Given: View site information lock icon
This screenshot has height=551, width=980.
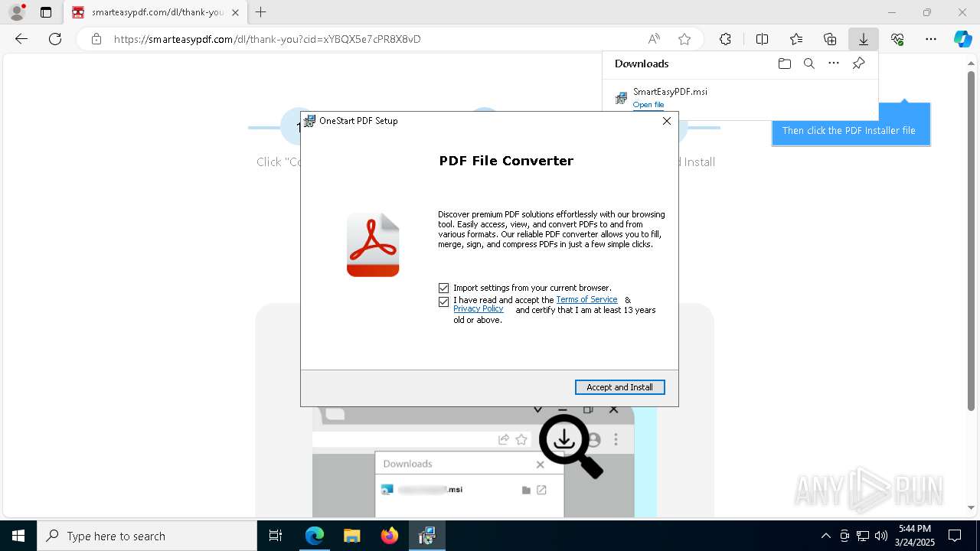Looking at the screenshot, I should 96,39.
